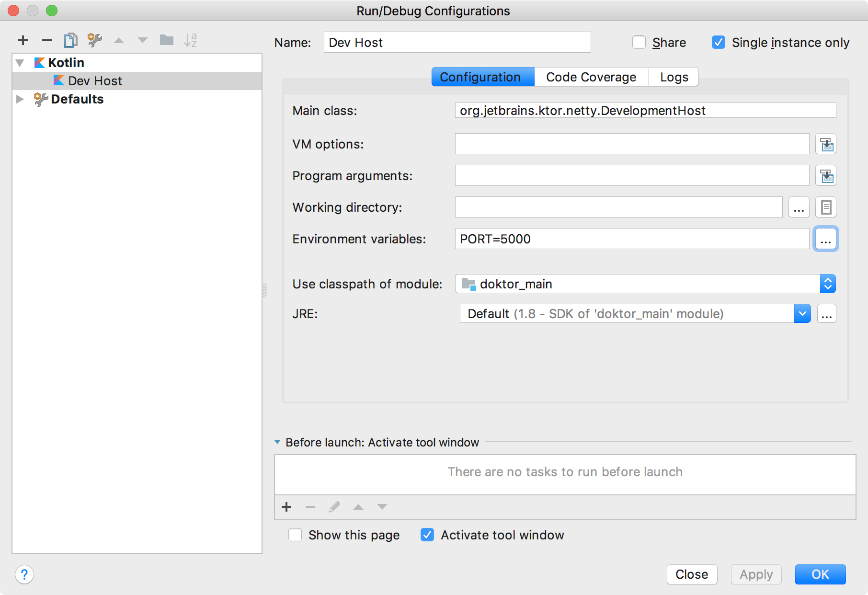The height and width of the screenshot is (595, 868).
Task: Sort configurations alphabetically
Action: (x=191, y=40)
